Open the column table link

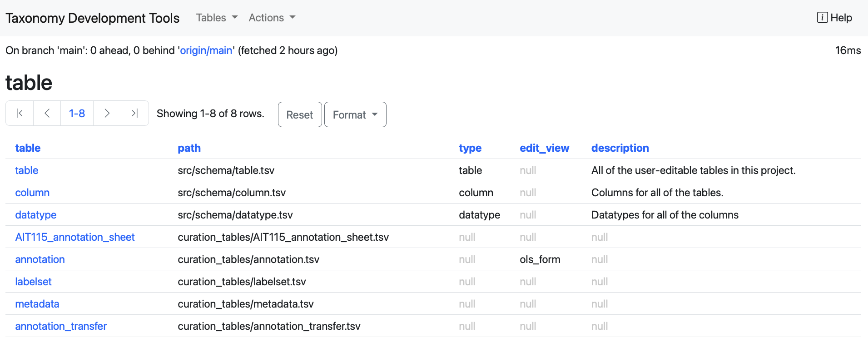coord(32,193)
